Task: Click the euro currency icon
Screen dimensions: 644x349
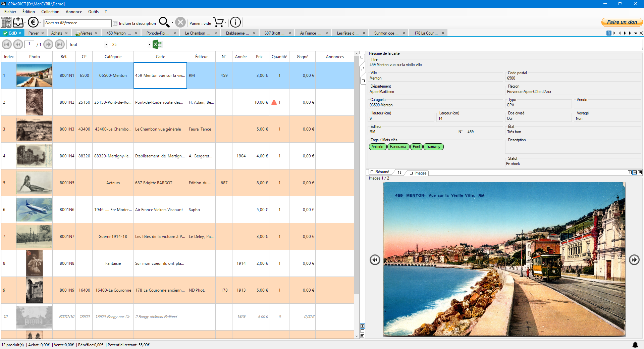Action: 33,22
